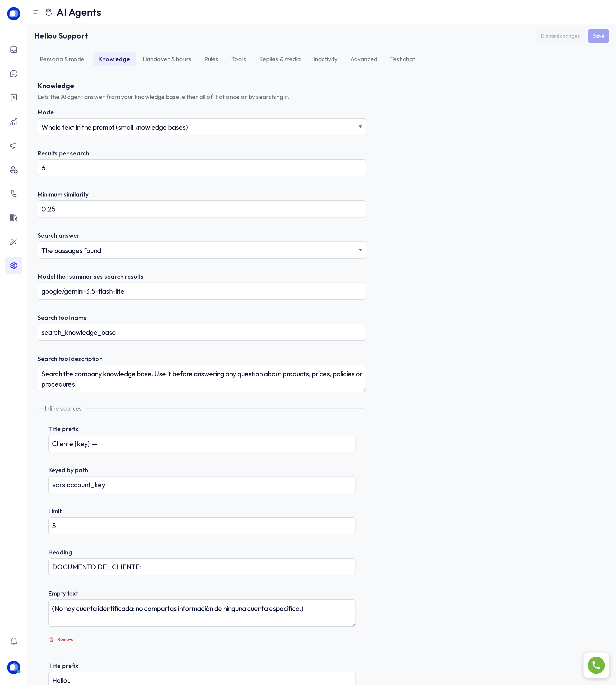Click the Search tool description textarea

tap(202, 379)
